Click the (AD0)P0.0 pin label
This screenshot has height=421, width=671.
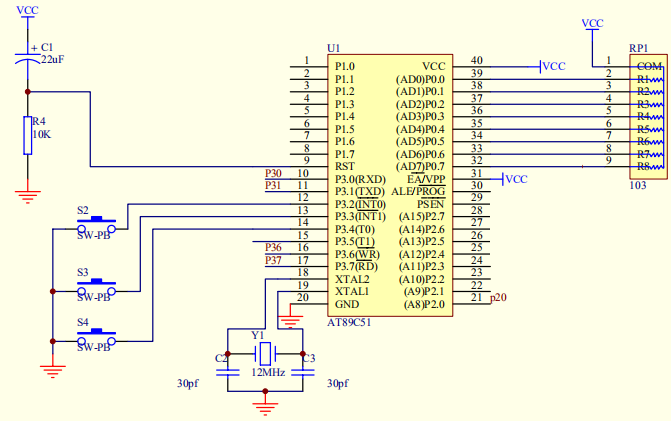click(x=420, y=79)
